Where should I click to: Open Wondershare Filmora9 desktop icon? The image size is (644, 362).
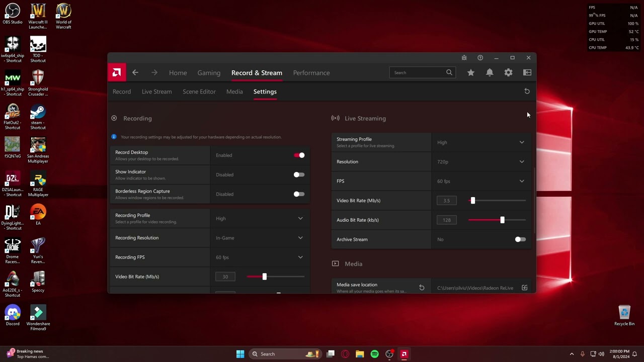pyautogui.click(x=38, y=318)
